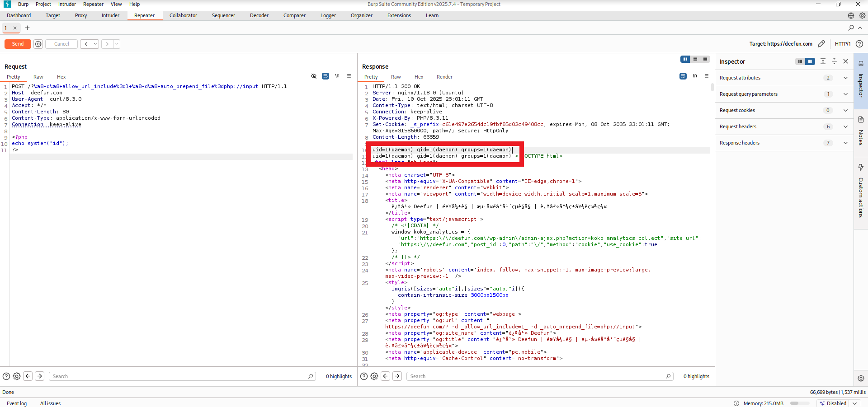Click the memory usage bar

pyautogui.click(x=800, y=403)
